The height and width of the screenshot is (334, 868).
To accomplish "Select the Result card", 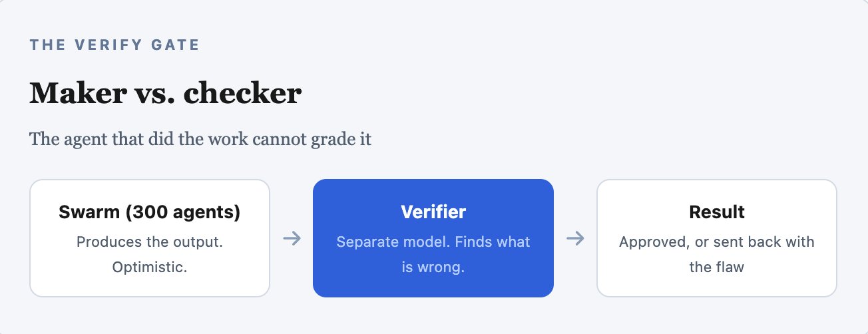I will coord(717,238).
